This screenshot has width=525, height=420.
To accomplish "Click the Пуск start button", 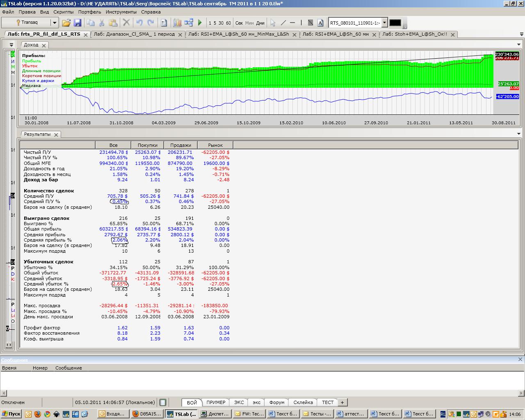I will pos(11,414).
